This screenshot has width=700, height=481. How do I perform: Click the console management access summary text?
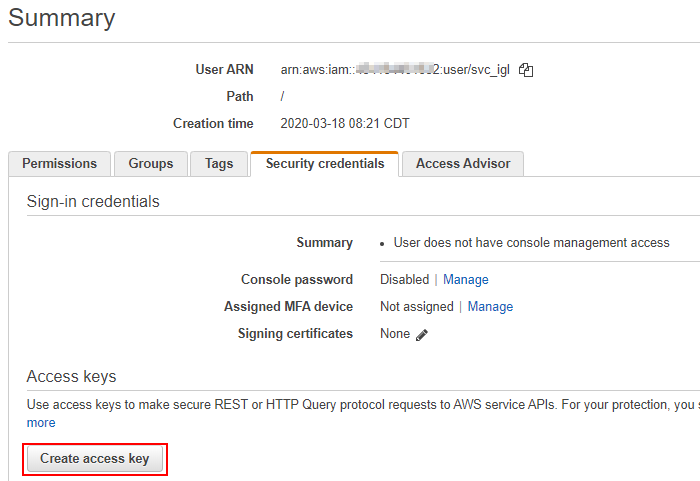[531, 243]
